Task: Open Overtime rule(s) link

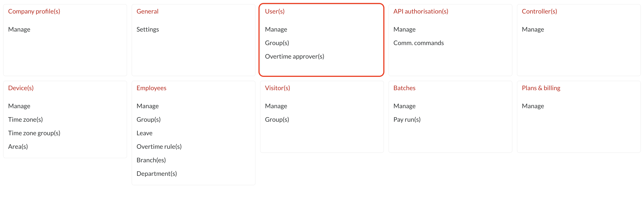Action: coord(159,146)
